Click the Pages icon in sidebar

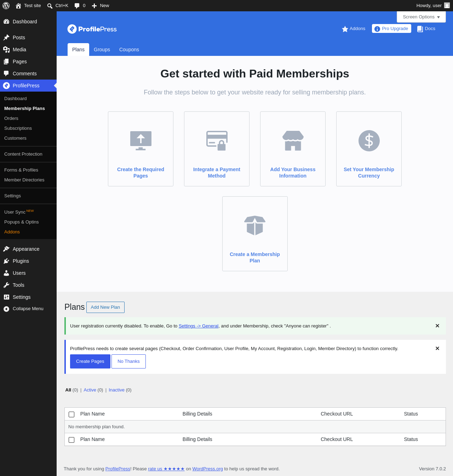tap(6, 62)
